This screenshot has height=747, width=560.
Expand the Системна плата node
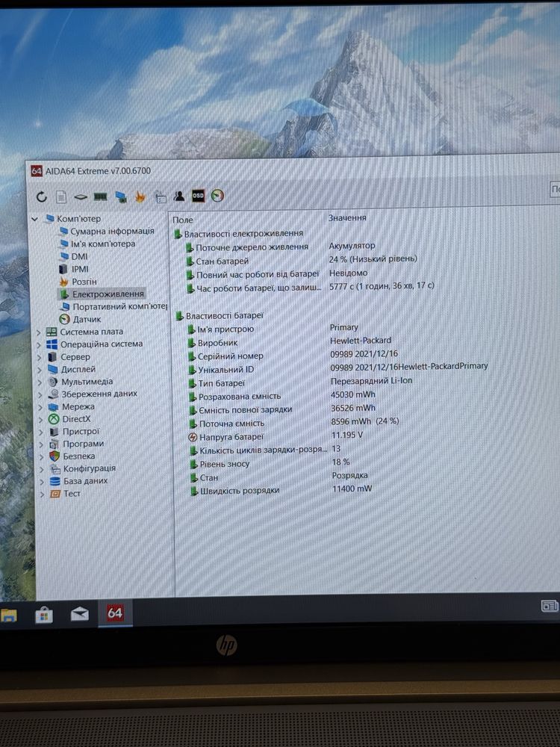39,332
